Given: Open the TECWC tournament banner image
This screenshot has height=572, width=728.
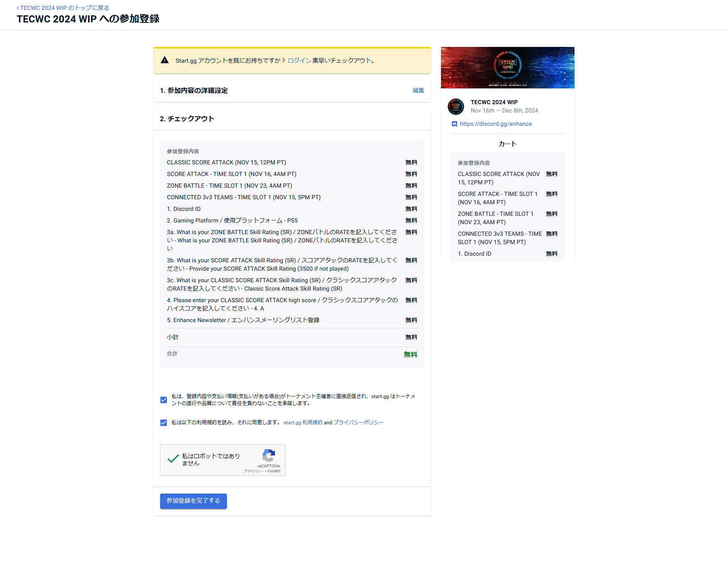Looking at the screenshot, I should (x=507, y=68).
